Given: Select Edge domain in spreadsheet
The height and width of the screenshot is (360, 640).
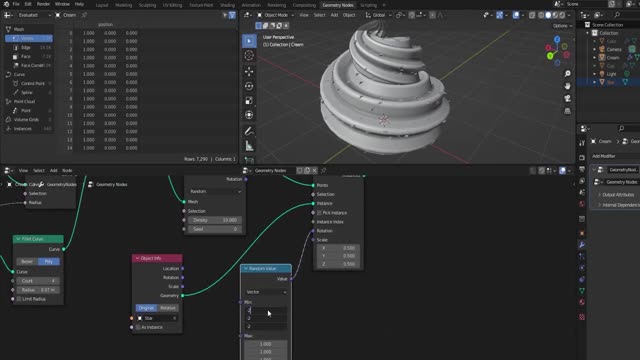Looking at the screenshot, I should coord(29,47).
